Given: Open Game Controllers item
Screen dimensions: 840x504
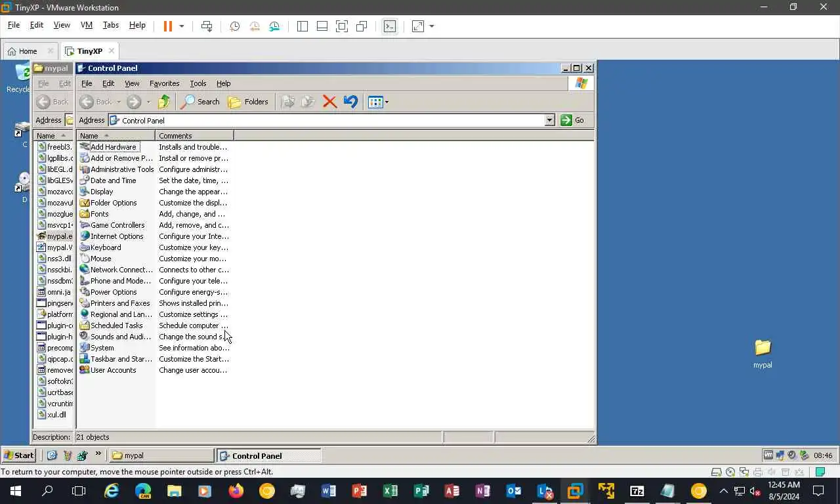Looking at the screenshot, I should tap(112, 225).
